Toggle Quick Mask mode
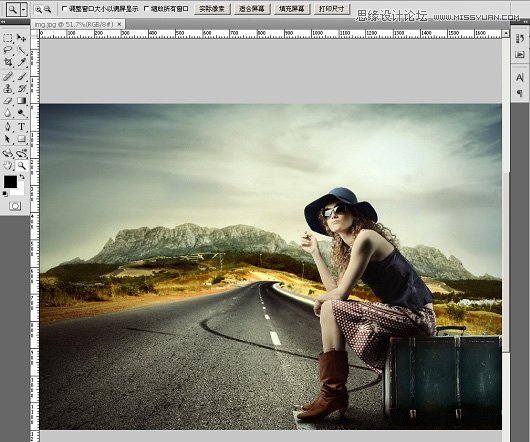The image size is (530, 442). tap(15, 206)
